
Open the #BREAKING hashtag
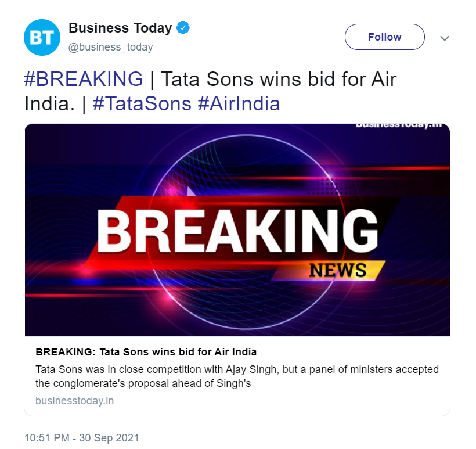(83, 78)
